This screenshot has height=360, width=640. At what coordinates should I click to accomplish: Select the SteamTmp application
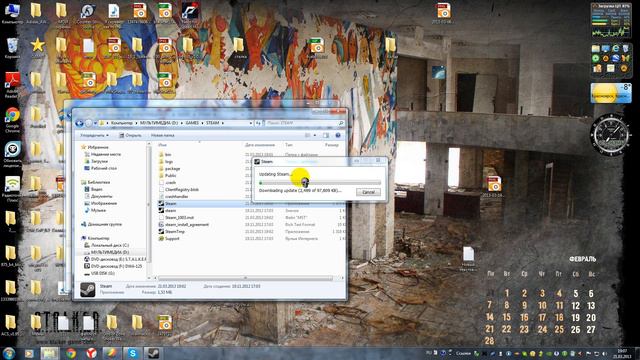pos(171,231)
